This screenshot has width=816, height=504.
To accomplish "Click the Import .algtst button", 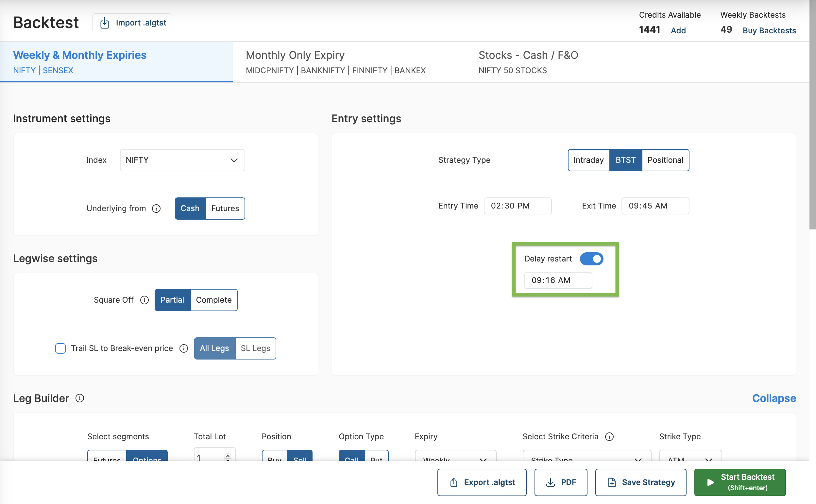I will [132, 23].
